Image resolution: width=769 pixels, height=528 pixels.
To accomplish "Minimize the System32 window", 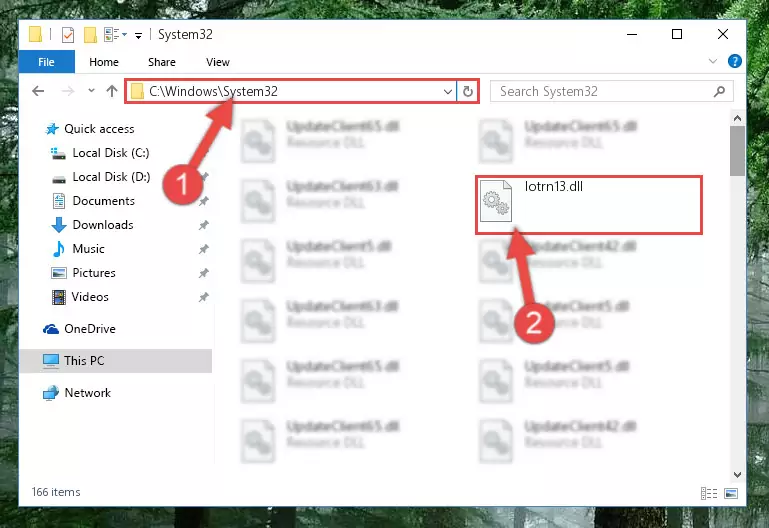I will (x=632, y=34).
